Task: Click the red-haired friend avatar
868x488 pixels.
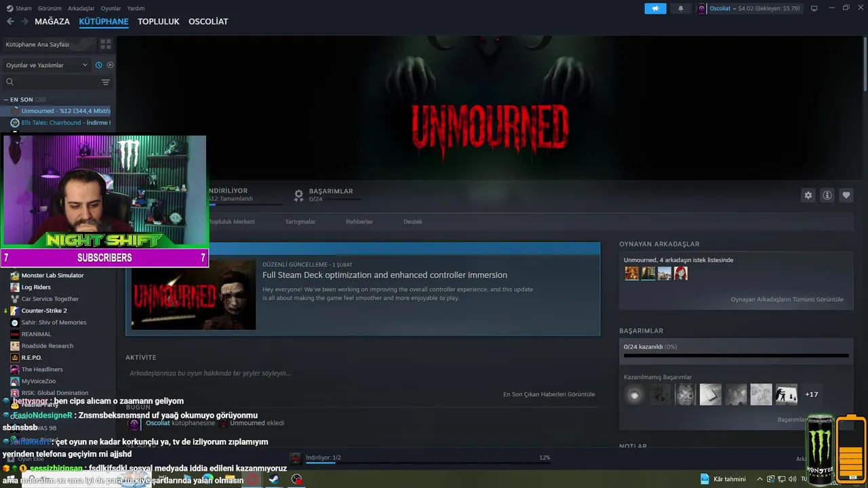Action: (681, 273)
